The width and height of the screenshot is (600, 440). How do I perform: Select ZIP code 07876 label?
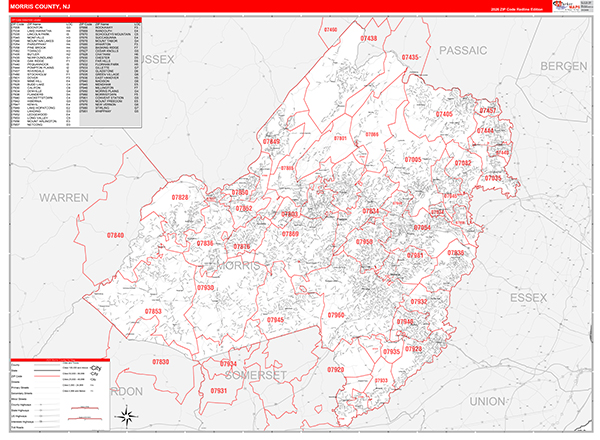coord(242,247)
